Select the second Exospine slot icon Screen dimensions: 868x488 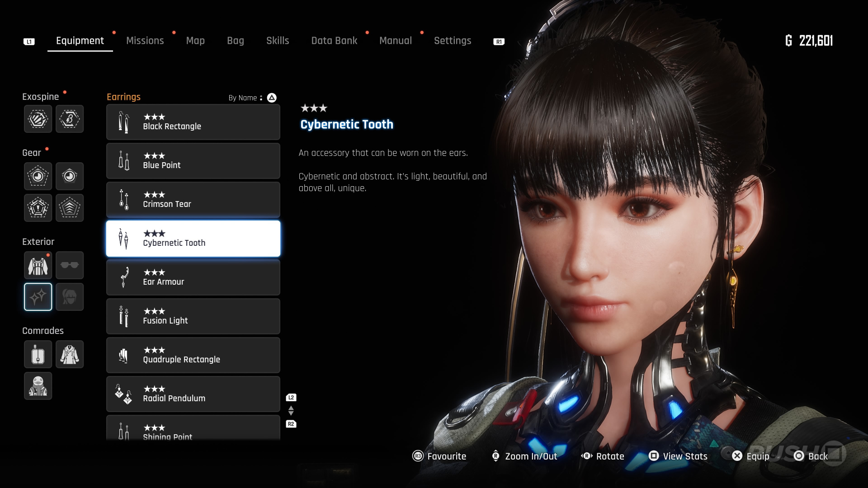(70, 119)
